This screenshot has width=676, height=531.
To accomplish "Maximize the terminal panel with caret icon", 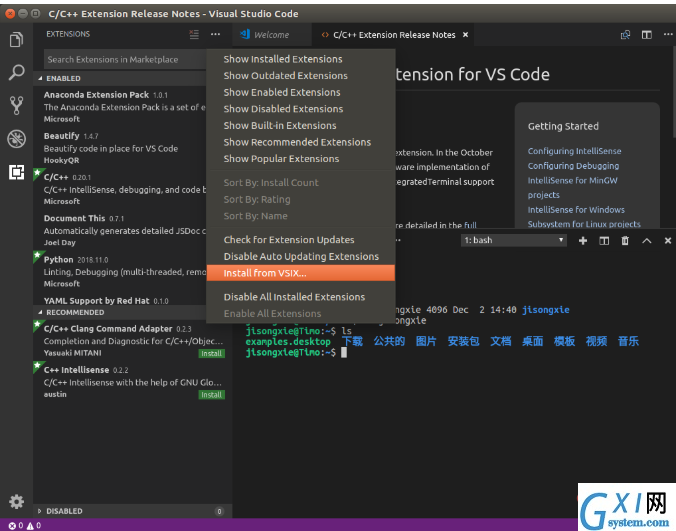I will (x=647, y=241).
